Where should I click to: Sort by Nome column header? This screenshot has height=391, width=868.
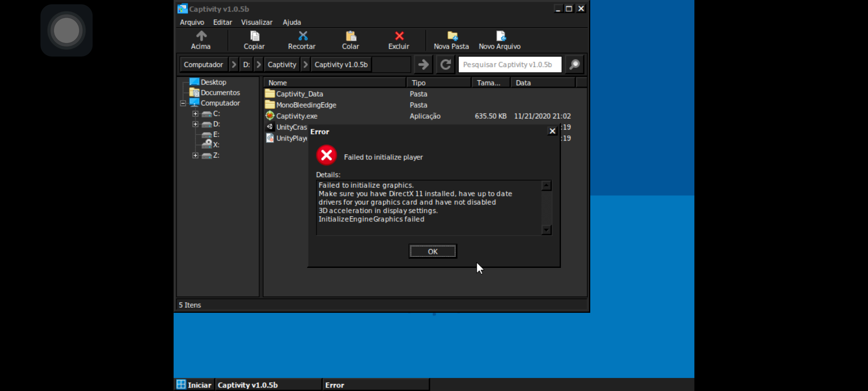pyautogui.click(x=335, y=83)
